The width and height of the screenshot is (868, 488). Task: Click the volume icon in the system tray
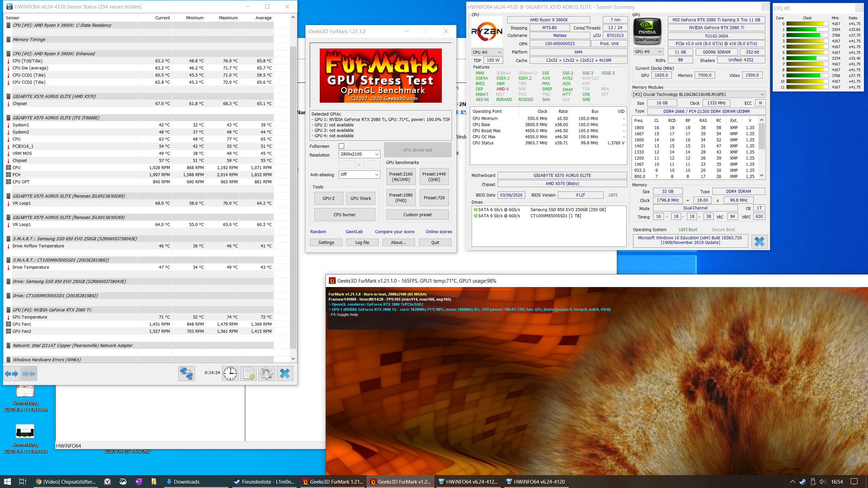click(823, 481)
